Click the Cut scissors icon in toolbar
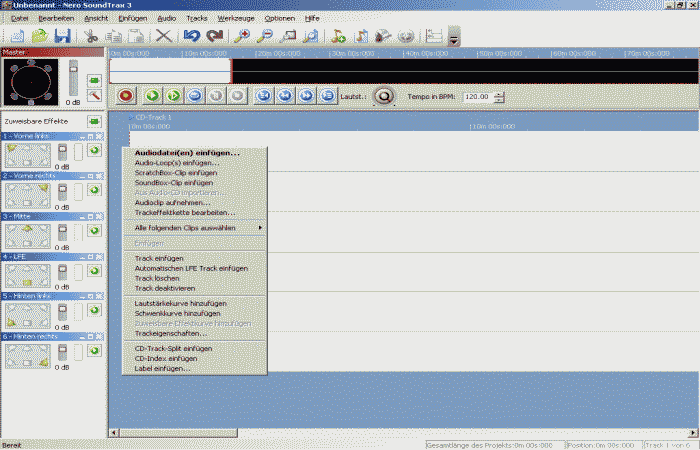Viewport: 700px width, 450px height. pyautogui.click(x=91, y=37)
